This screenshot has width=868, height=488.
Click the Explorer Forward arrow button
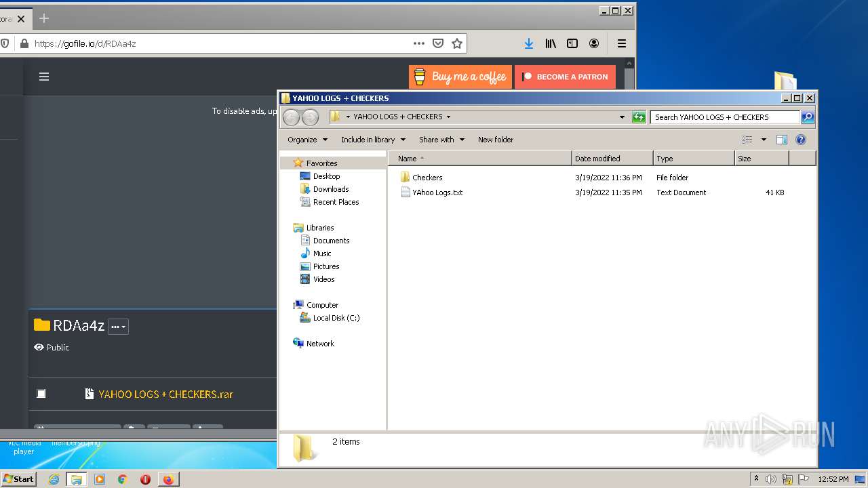click(310, 117)
